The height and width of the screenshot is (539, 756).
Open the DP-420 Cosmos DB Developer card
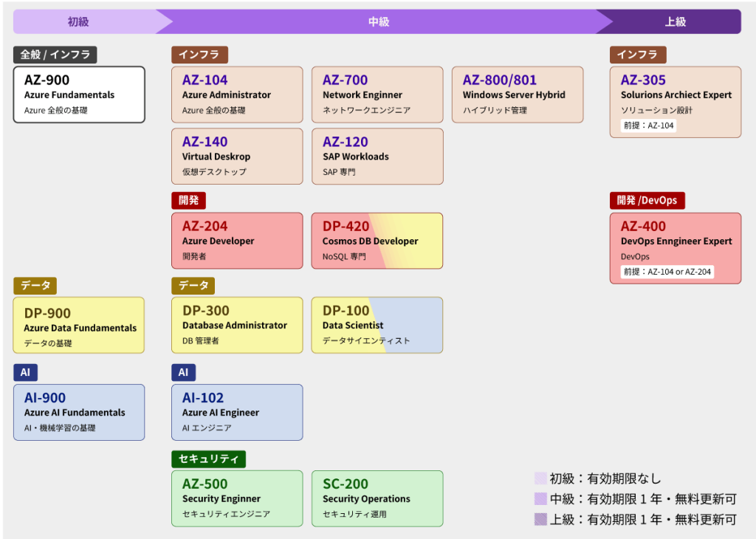pos(377,240)
